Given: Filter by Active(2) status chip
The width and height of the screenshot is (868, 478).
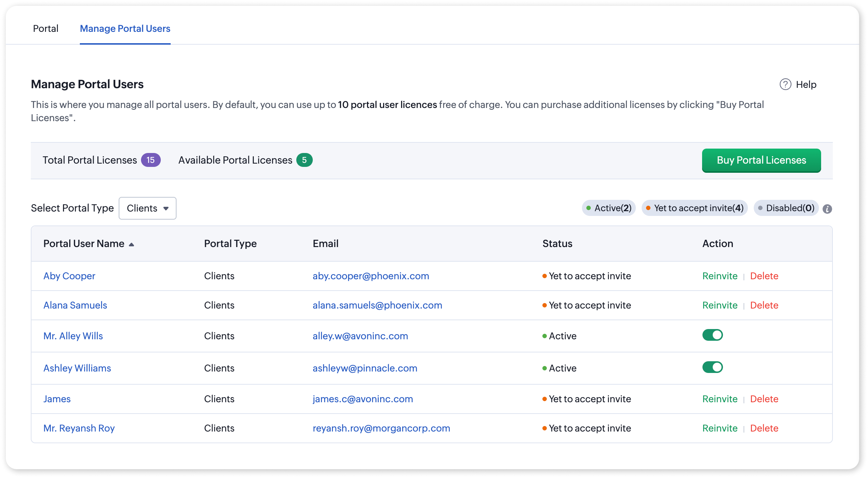Looking at the screenshot, I should [x=609, y=208].
